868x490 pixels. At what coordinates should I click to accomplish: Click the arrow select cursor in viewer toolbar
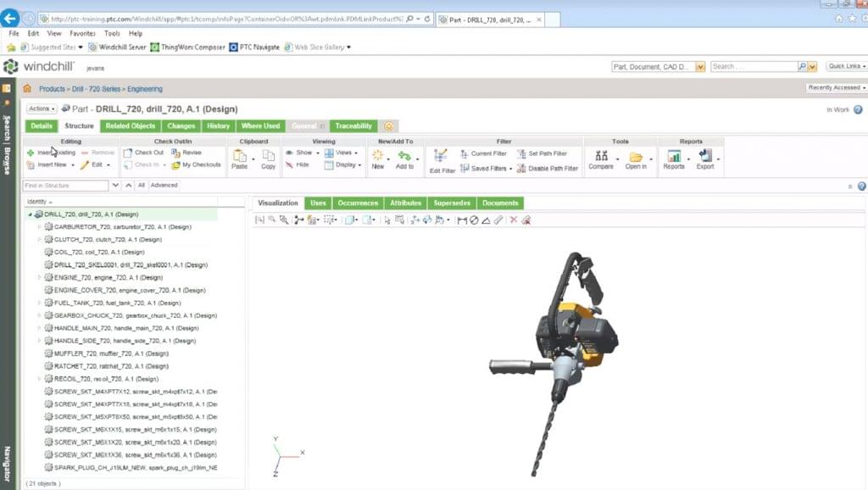coord(387,220)
